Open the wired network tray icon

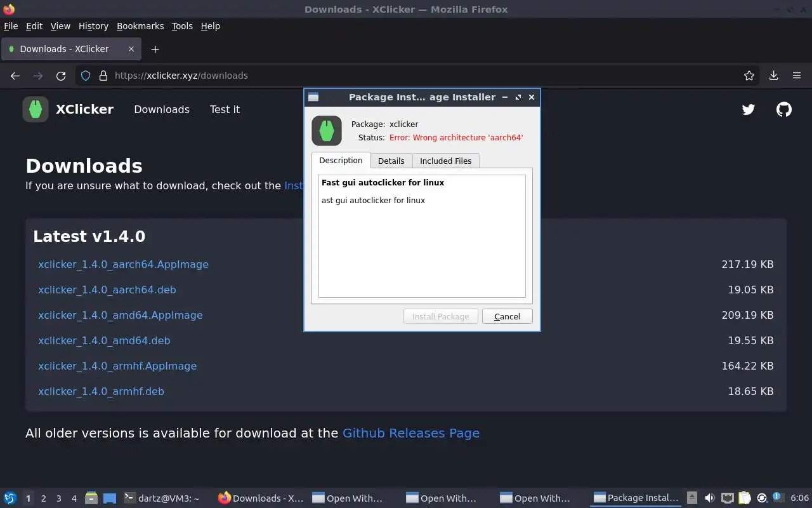728,498
